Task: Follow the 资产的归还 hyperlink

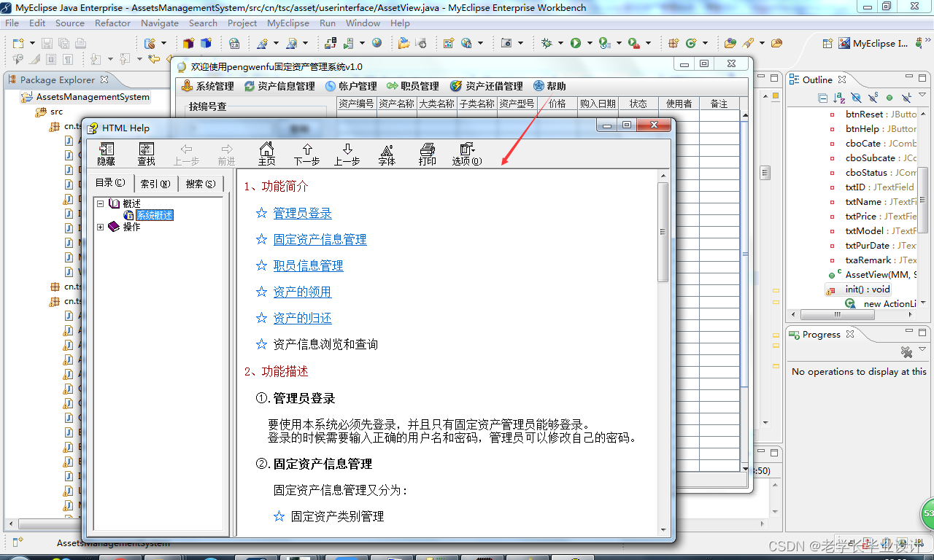Action: [302, 318]
